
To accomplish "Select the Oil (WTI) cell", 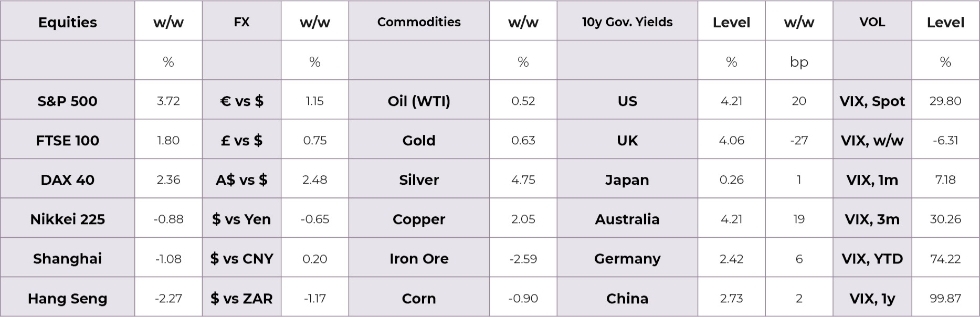I will coord(419,101).
